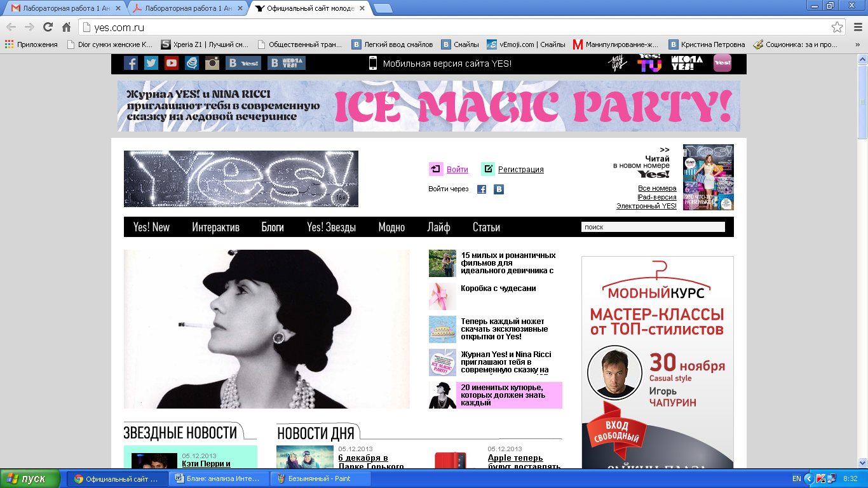The width and height of the screenshot is (868, 488).
Task: Open '15 милых и романтичных фильмов' article
Action: [508, 262]
